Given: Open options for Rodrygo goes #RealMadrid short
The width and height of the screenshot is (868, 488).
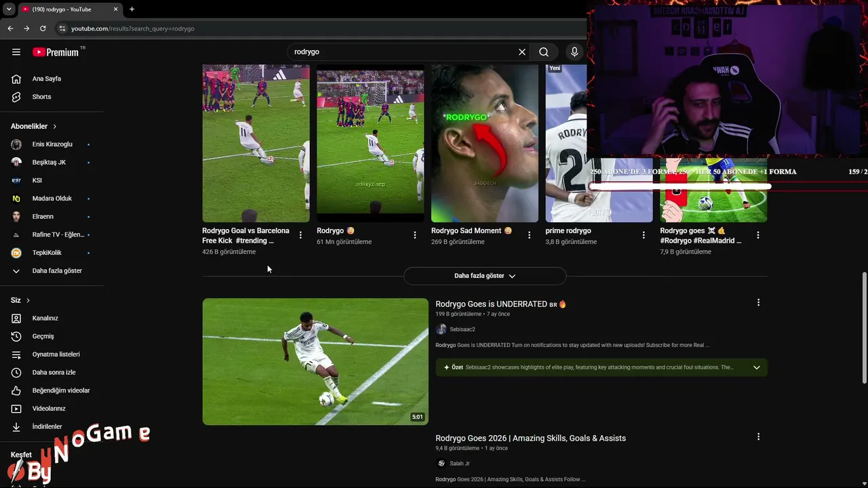Looking at the screenshot, I should click(758, 235).
